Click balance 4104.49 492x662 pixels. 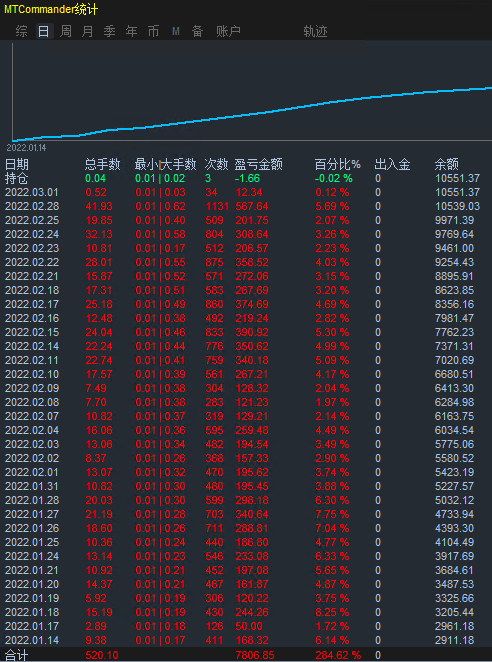(454, 542)
